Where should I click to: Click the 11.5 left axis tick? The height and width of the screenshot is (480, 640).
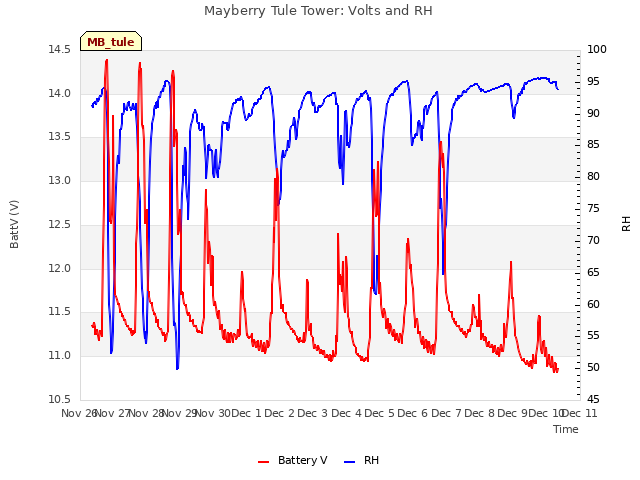[59, 312]
